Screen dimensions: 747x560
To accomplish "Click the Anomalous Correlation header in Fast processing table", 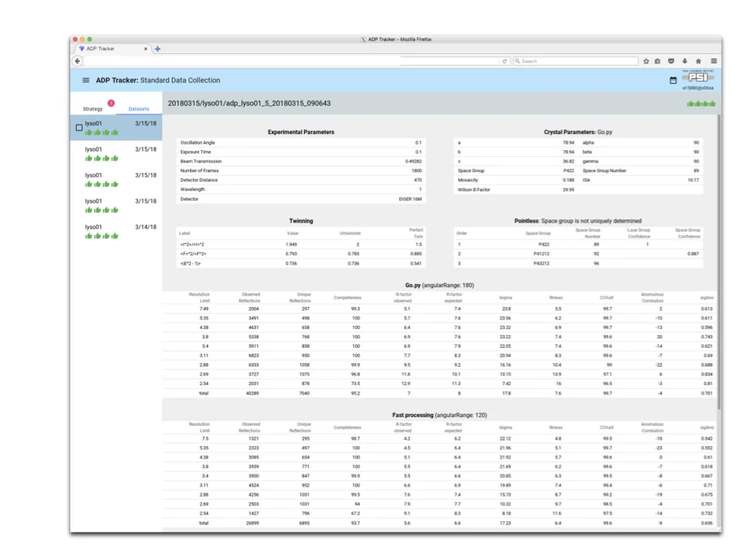I will 651,427.
